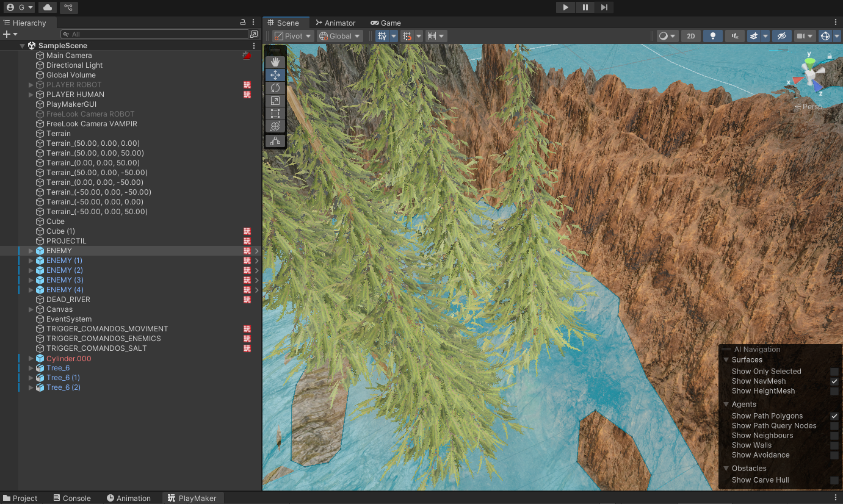This screenshot has height=504, width=843.
Task: Open the Pivot dropdown
Action: (x=293, y=36)
